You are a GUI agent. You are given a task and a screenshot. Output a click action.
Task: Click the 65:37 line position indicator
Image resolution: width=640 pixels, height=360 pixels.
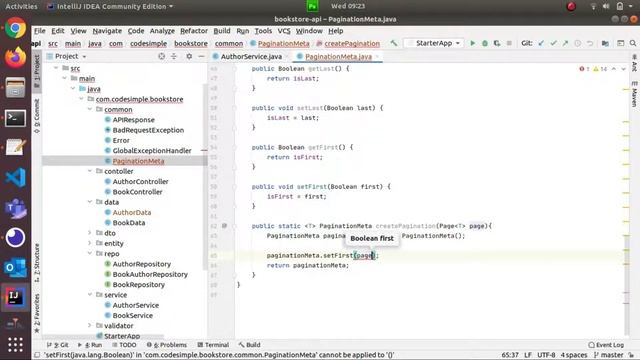click(510, 355)
